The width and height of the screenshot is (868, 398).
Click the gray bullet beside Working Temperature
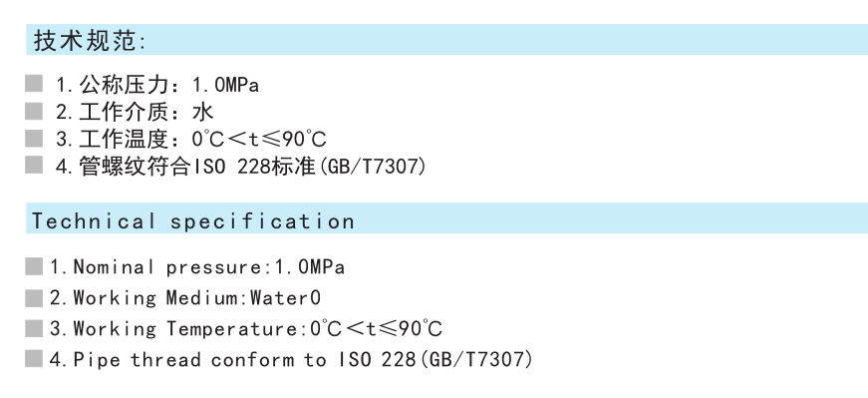tap(34, 328)
